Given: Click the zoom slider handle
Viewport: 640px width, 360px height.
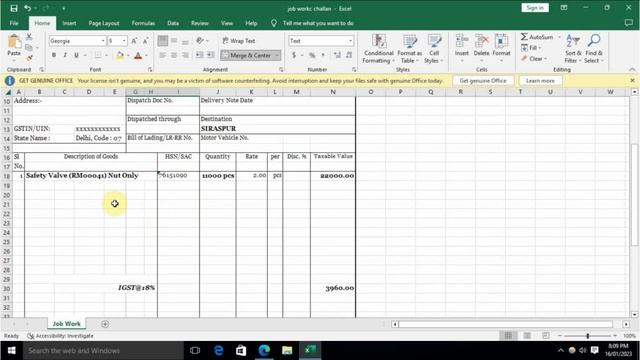Looking at the screenshot, I should pos(588,336).
